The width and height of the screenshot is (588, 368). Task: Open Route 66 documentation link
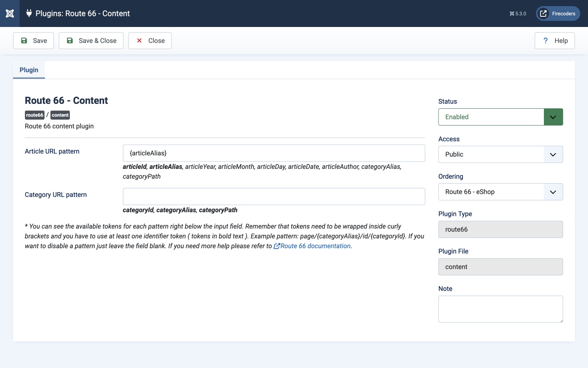[x=312, y=246]
